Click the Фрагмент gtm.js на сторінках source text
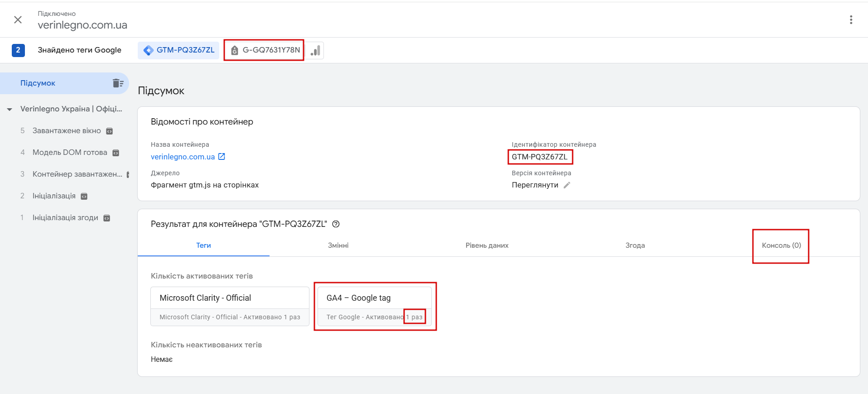The height and width of the screenshot is (394, 868). pos(205,185)
